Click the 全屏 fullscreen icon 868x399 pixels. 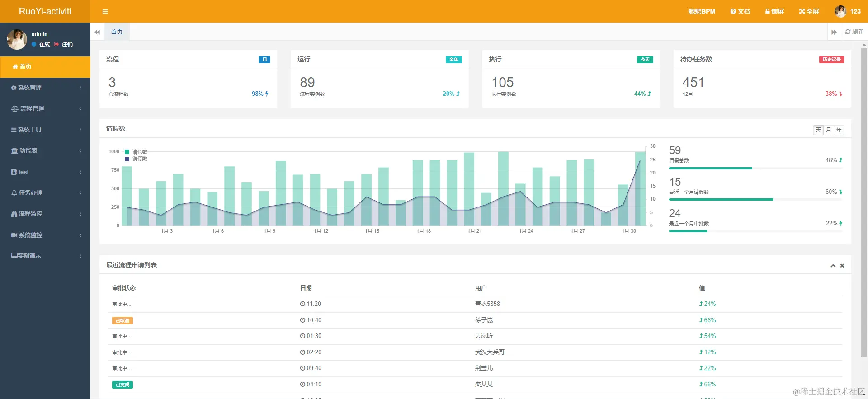pyautogui.click(x=802, y=11)
